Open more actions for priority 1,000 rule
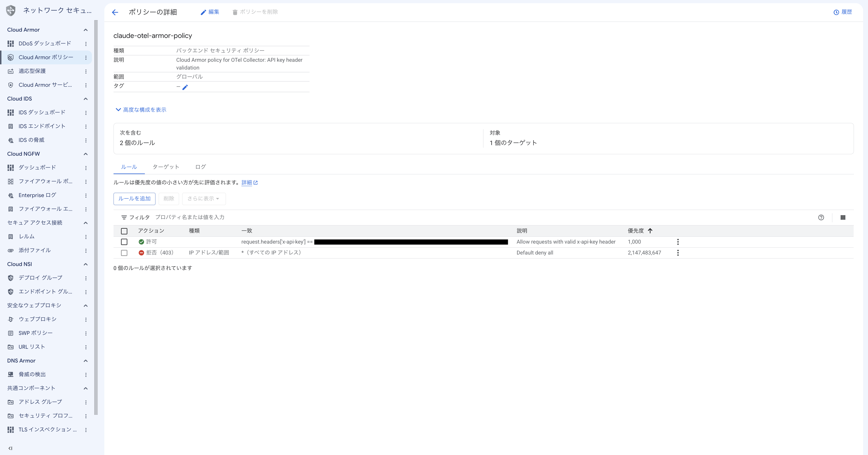This screenshot has height=455, width=868. click(x=678, y=242)
